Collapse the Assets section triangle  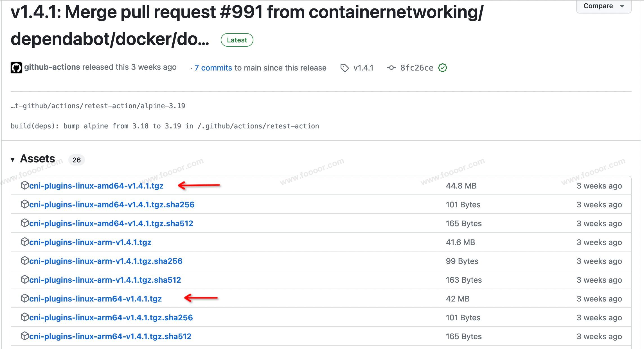coord(13,160)
